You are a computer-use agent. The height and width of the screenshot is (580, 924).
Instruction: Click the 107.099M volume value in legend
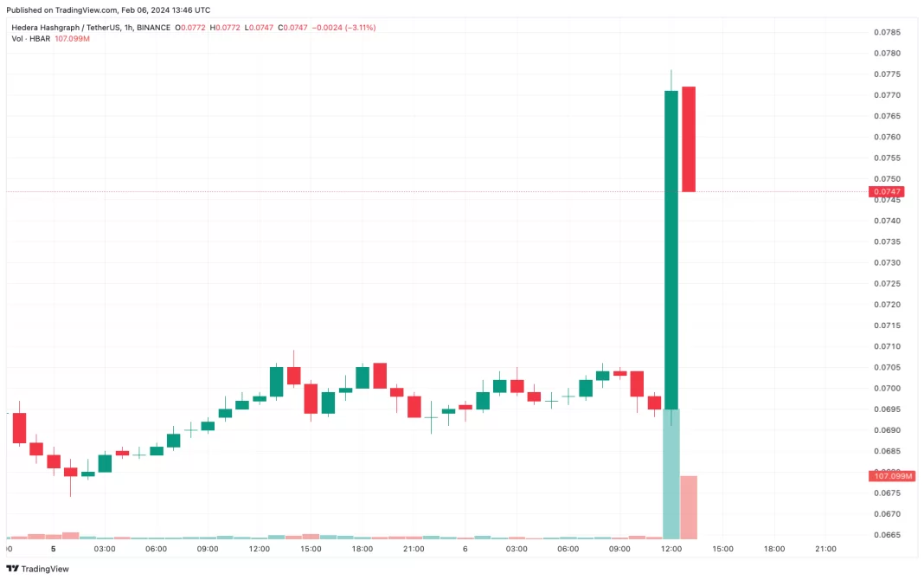(72, 39)
